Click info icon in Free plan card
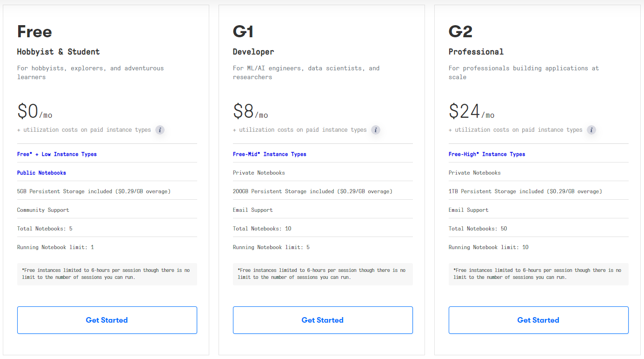The width and height of the screenshot is (644, 359). pos(160,130)
